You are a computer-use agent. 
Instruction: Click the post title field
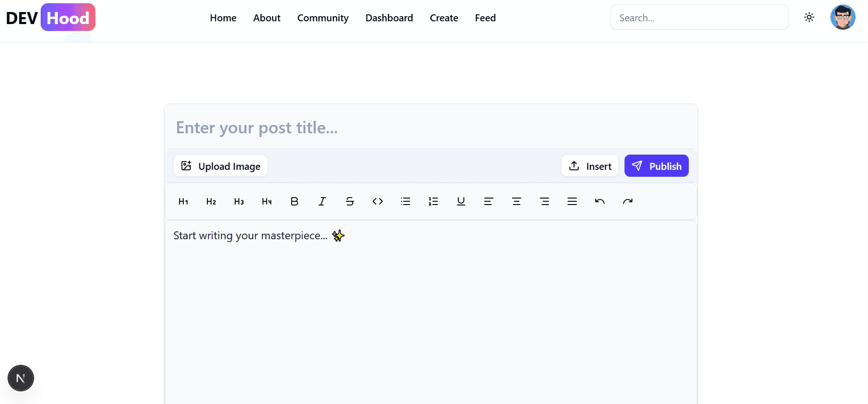[431, 127]
